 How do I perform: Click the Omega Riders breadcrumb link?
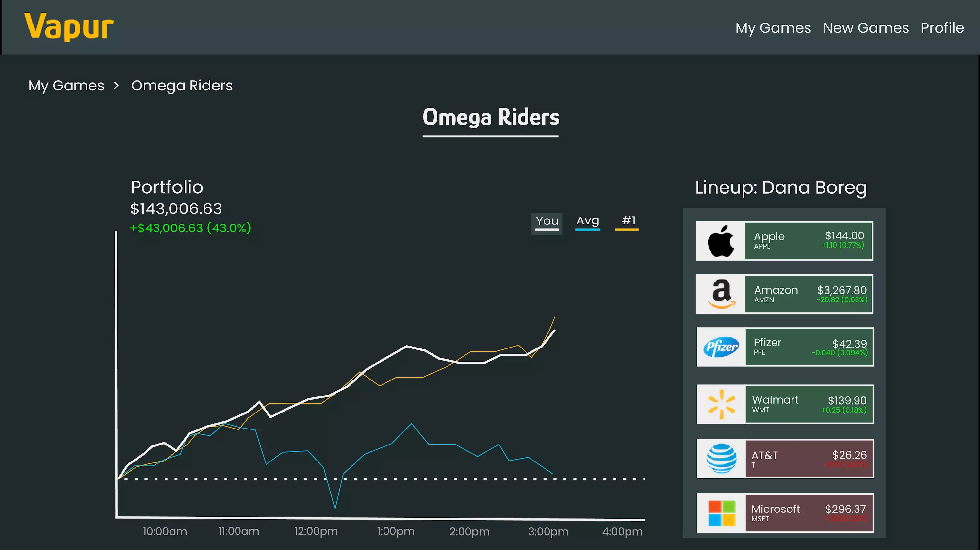click(x=182, y=86)
